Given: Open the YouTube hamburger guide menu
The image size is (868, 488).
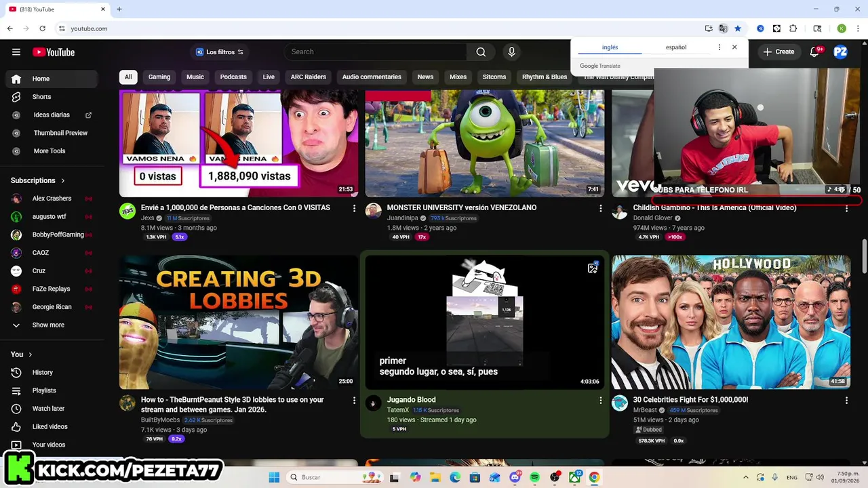Looking at the screenshot, I should 16,52.
